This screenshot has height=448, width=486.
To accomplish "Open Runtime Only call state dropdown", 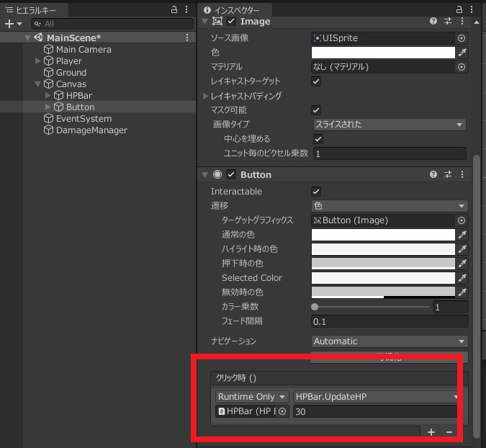I will [x=252, y=397].
